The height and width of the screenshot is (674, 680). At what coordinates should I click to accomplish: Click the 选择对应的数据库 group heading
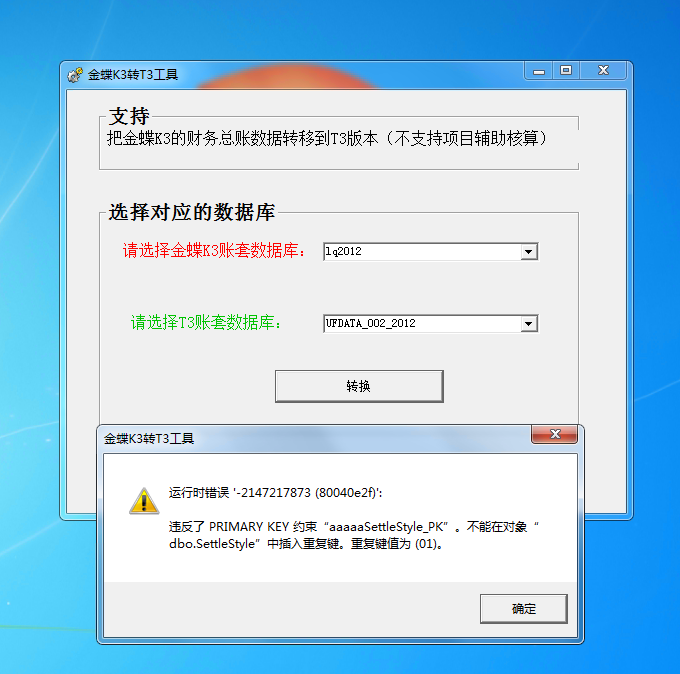click(x=191, y=213)
